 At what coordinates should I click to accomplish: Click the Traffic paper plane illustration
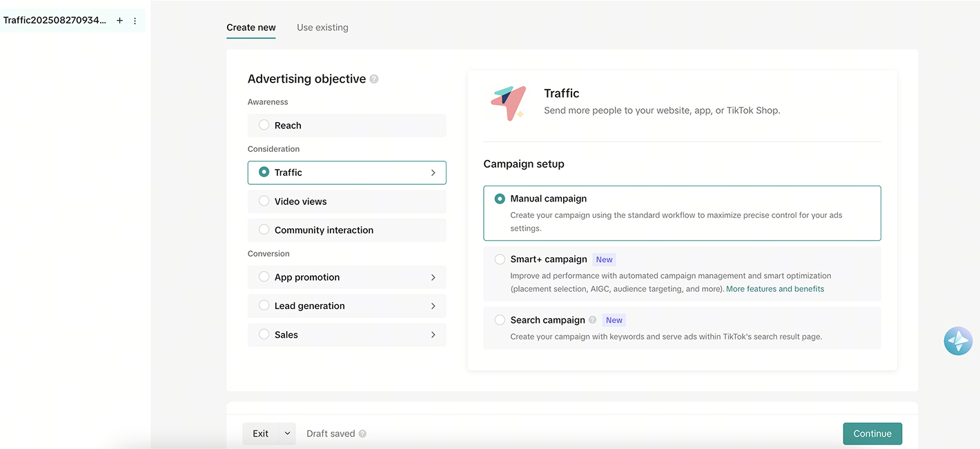coord(508,103)
